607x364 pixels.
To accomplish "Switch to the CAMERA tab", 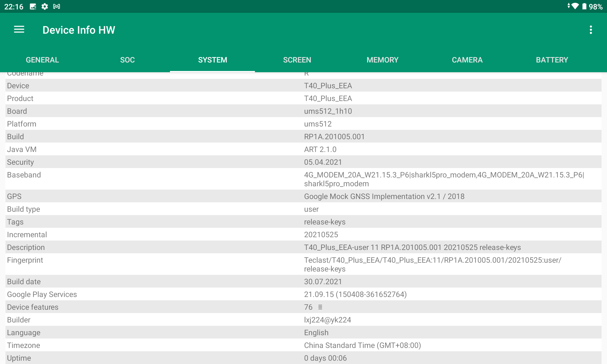I will [x=467, y=60].
